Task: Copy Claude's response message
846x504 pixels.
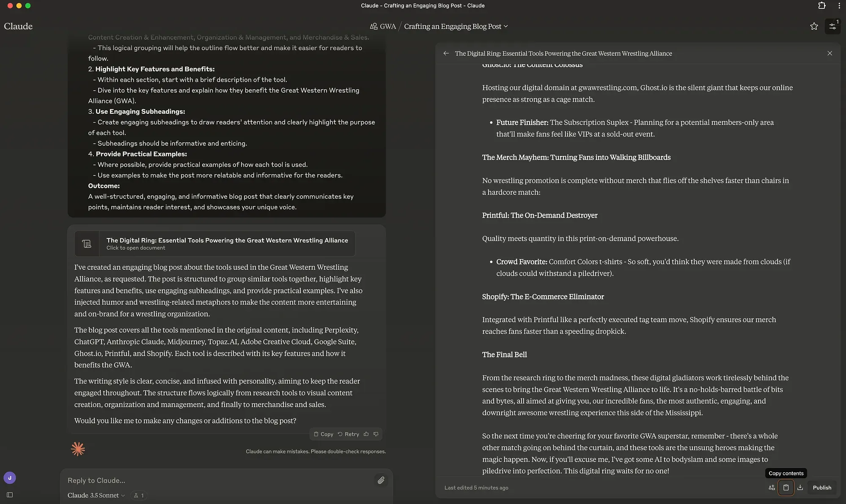Action: [x=324, y=434]
